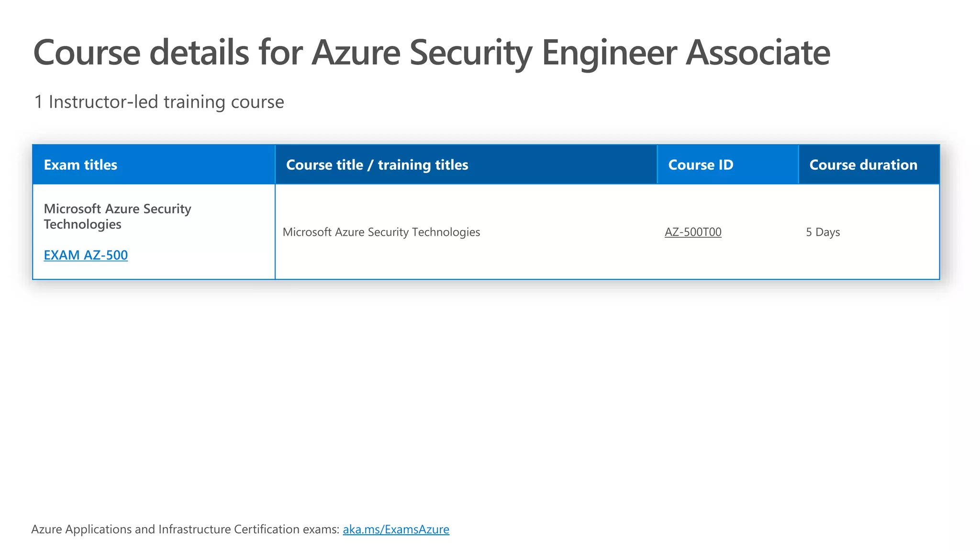This screenshot has height=551, width=980.
Task: Select the course title cell text in second column
Action: pyautogui.click(x=381, y=232)
